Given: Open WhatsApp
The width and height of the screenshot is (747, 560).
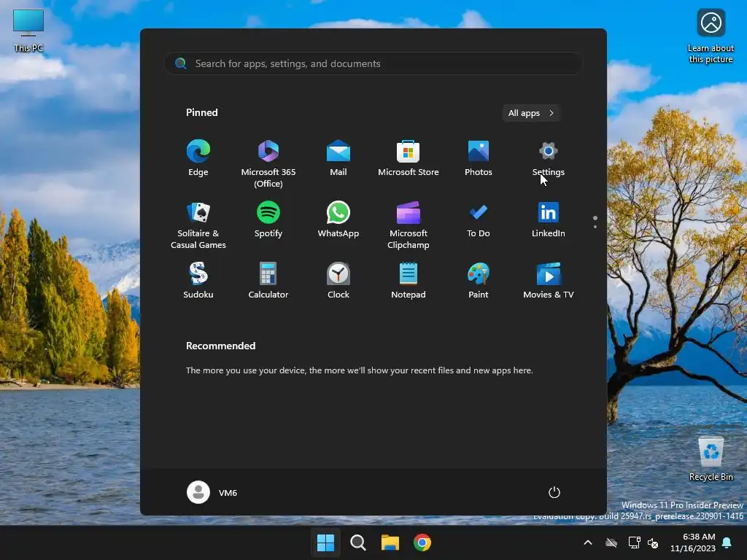Looking at the screenshot, I should tap(338, 220).
